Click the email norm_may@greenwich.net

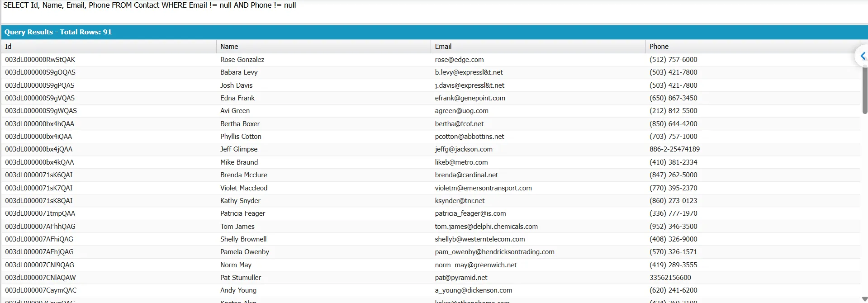click(476, 265)
